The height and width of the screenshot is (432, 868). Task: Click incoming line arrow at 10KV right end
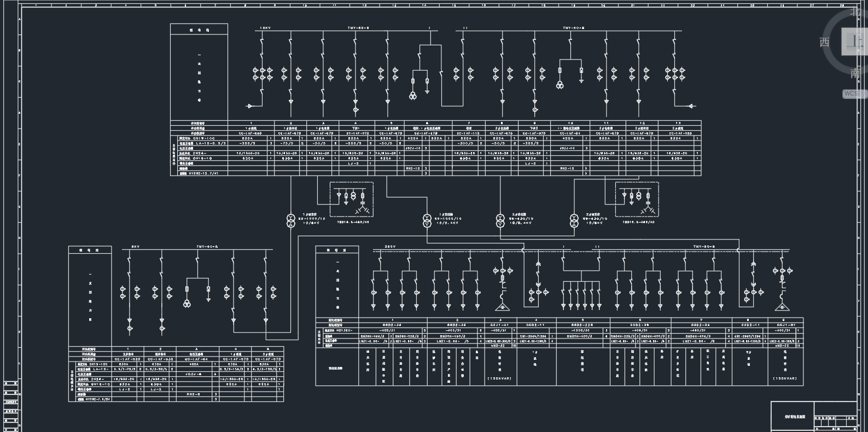[x=692, y=106]
